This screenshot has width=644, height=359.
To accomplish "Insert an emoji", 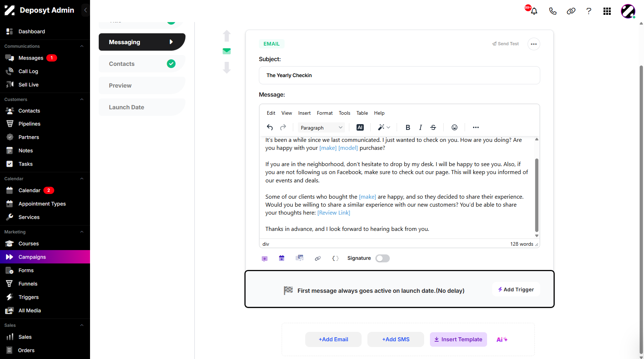I will [455, 127].
